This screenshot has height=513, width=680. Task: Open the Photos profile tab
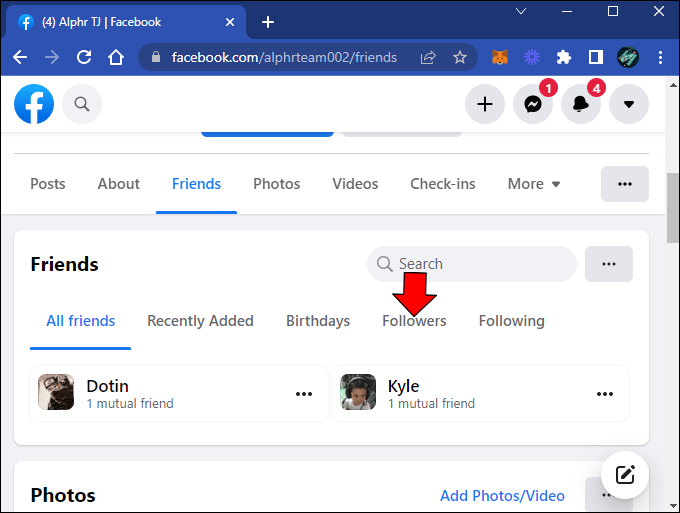[277, 184]
